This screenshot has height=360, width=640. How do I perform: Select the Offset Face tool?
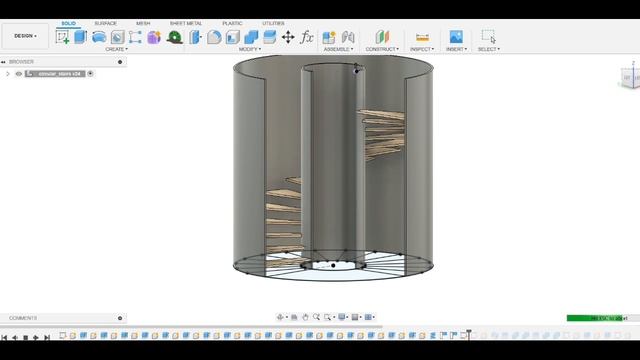(270, 37)
